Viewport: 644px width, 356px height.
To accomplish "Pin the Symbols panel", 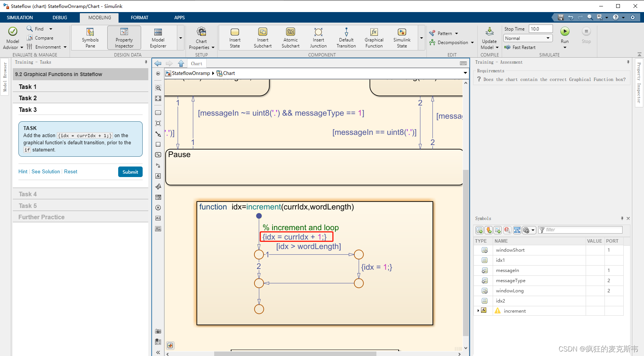I will coord(622,218).
